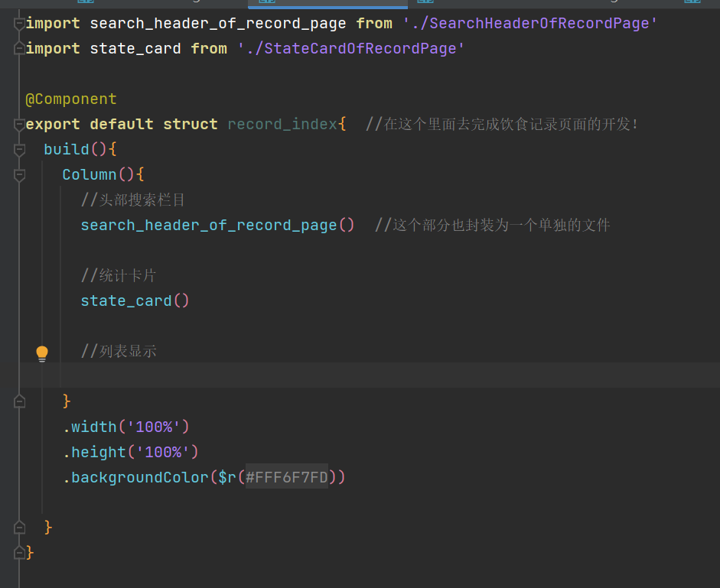The width and height of the screenshot is (720, 588).
Task: Click the #FFF6F7FD color value
Action: pos(286,477)
